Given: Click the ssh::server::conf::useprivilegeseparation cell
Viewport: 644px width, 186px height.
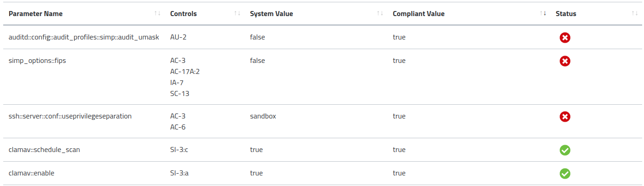Looking at the screenshot, I should point(70,116).
